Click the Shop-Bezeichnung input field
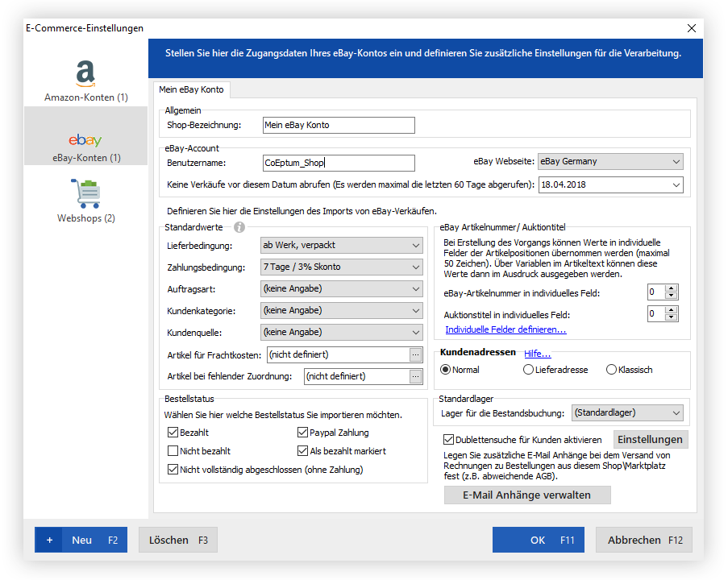The height and width of the screenshot is (580, 728). click(339, 126)
